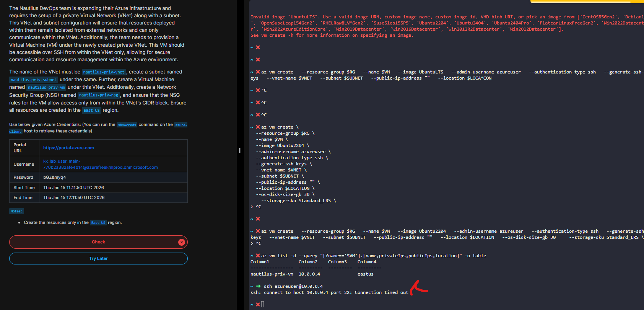
Task: Click the green arrow prompt before ssh command
Action: (258, 286)
